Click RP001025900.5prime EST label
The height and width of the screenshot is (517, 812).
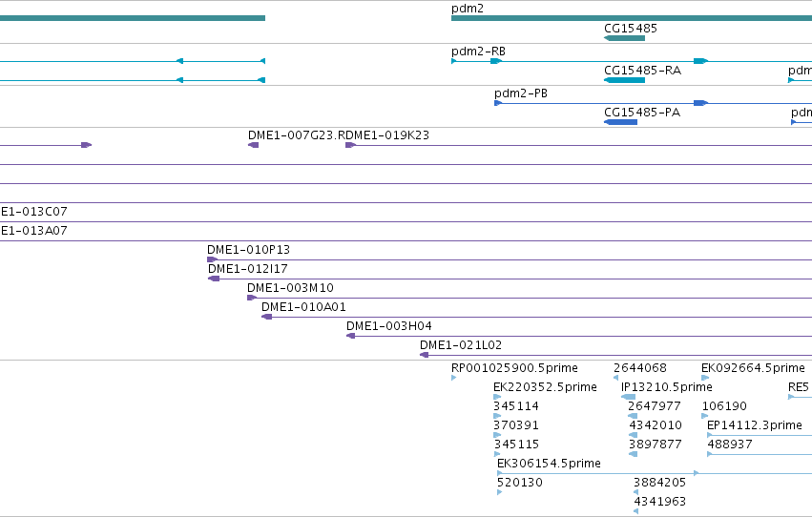click(514, 368)
